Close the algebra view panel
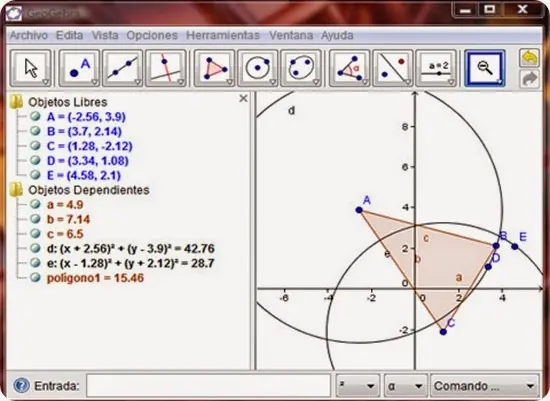Image resolution: width=550 pixels, height=401 pixels. tap(243, 99)
